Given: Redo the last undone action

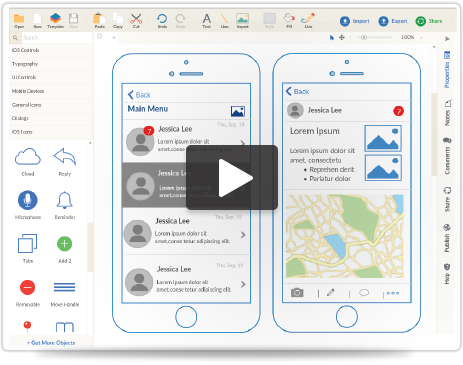Looking at the screenshot, I should [180, 21].
